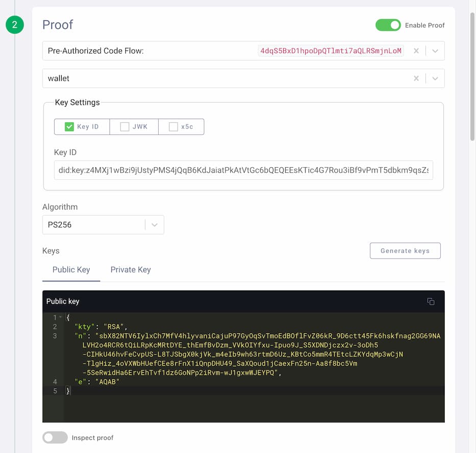Click the step 2 circle badge
476x453 pixels.
[x=14, y=24]
